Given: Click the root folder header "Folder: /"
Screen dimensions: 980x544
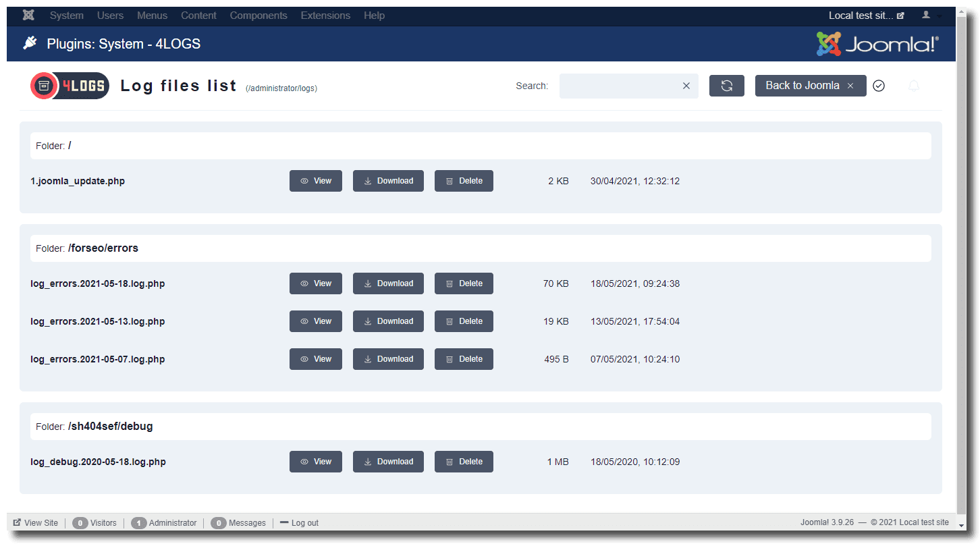Looking at the screenshot, I should click(481, 146).
